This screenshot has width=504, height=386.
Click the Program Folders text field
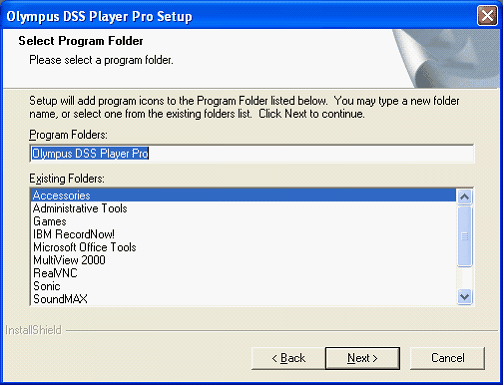coord(252,154)
